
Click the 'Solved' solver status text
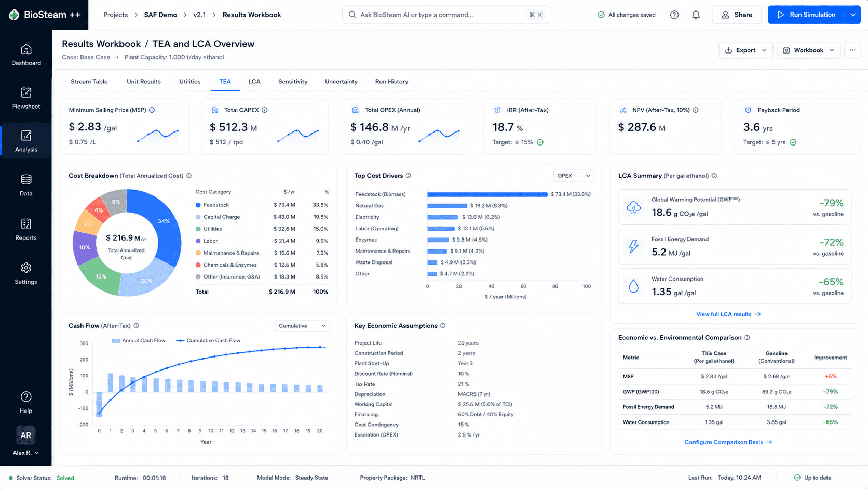[65, 478]
